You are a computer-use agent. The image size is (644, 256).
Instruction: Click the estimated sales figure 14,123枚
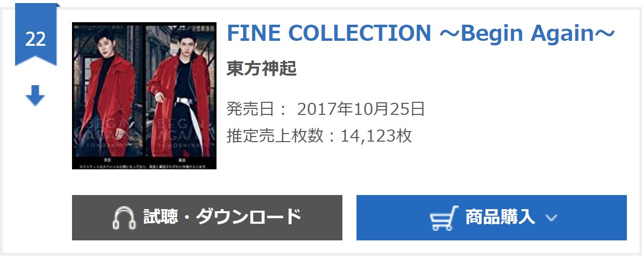(377, 136)
